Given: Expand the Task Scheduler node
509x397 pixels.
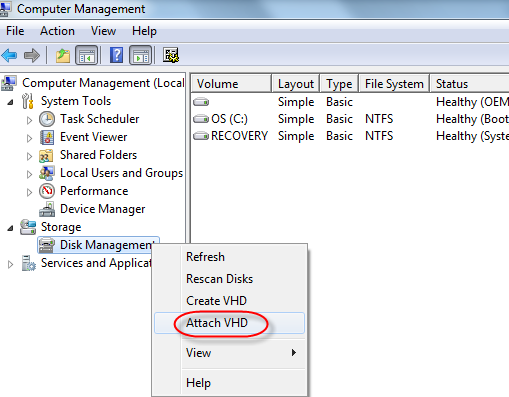Looking at the screenshot, I should (29, 120).
